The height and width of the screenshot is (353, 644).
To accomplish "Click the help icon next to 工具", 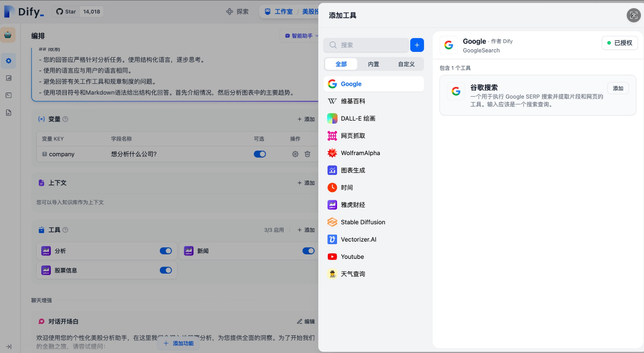I will pyautogui.click(x=65, y=230).
